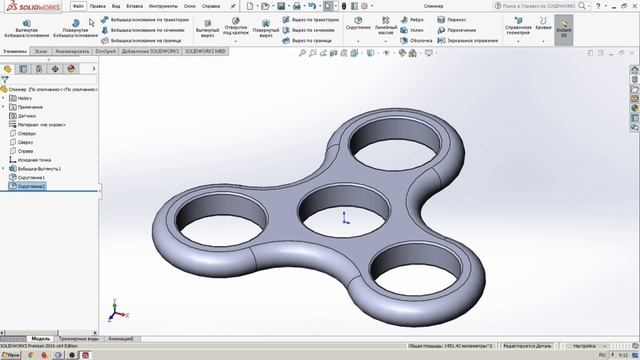Open the Edit Appearance color ball icon
Viewport: 640px width, 360px height.
[402, 53]
